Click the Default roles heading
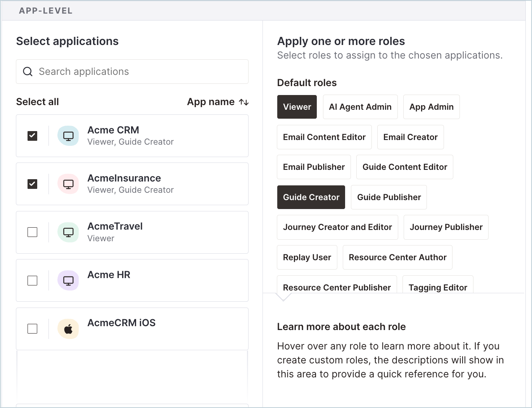The image size is (532, 408). [307, 83]
